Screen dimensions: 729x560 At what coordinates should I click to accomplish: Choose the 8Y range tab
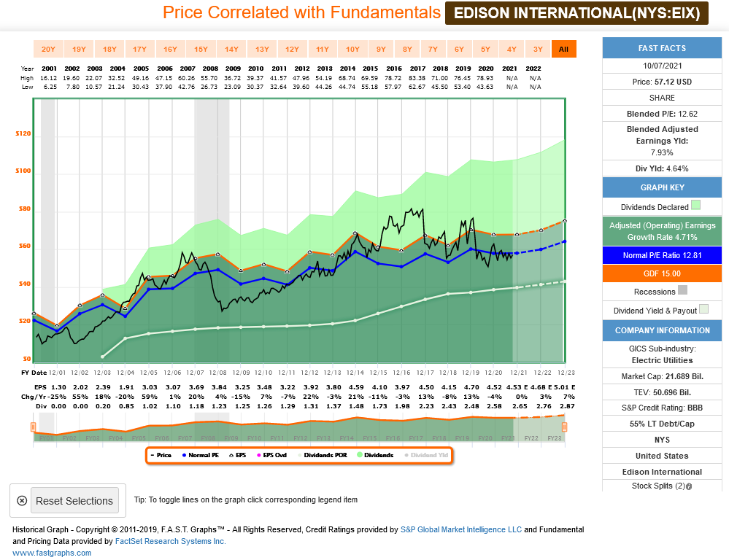(407, 50)
